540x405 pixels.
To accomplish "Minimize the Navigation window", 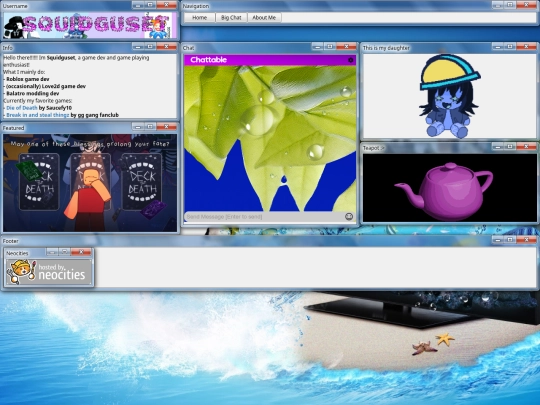I will 498,5.
